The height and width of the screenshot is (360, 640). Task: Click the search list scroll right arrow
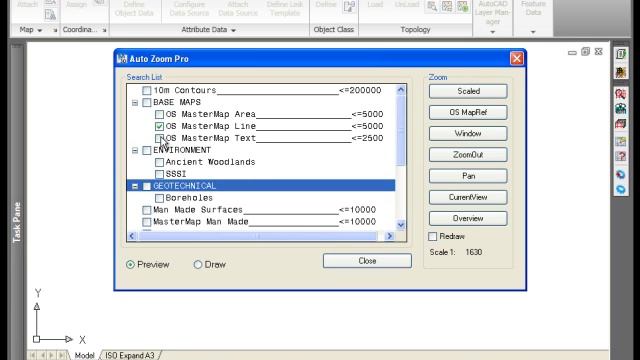point(389,236)
